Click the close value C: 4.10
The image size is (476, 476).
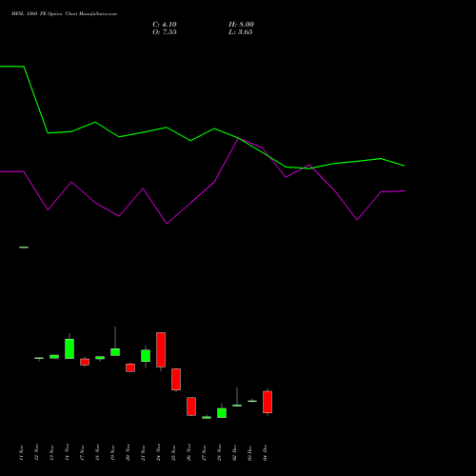pos(165,25)
